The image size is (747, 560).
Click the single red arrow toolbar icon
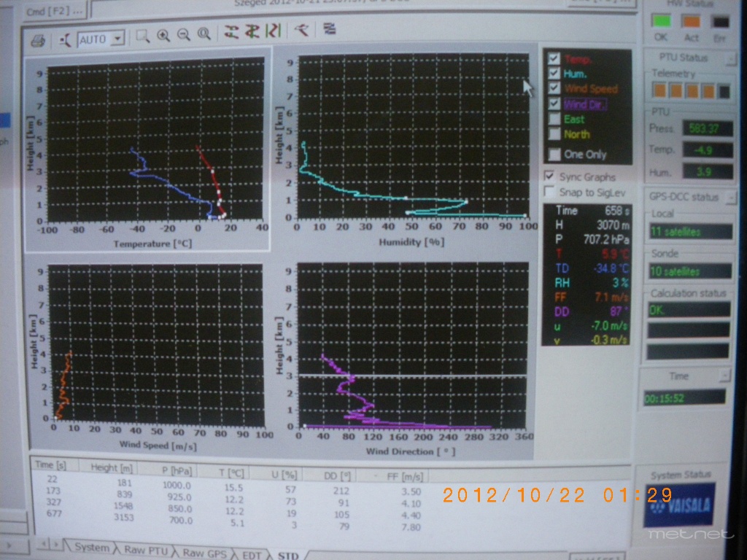point(301,31)
